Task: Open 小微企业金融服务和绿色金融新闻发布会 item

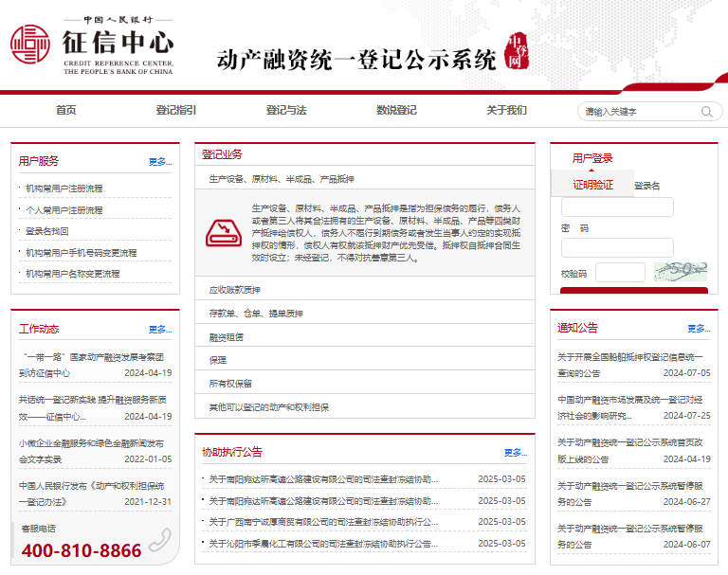Action: coord(91,451)
